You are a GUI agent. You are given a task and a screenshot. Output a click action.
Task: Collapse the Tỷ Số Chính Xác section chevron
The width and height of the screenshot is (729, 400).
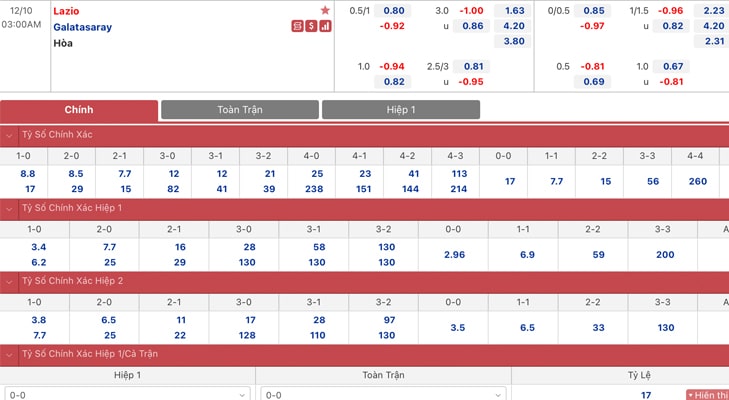pos(9,135)
